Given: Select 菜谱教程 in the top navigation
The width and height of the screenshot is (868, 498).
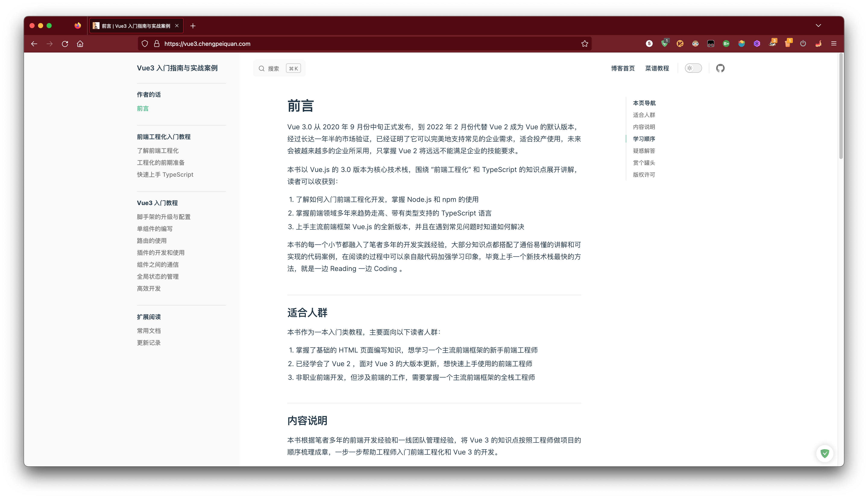Looking at the screenshot, I should click(x=657, y=68).
